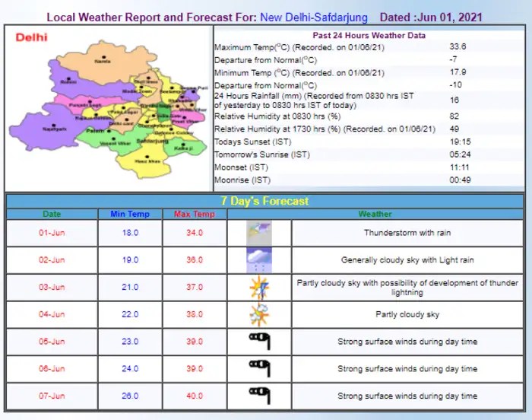Click the Past 24 Hours Weather Data heading
The image size is (532, 420).
pos(369,35)
